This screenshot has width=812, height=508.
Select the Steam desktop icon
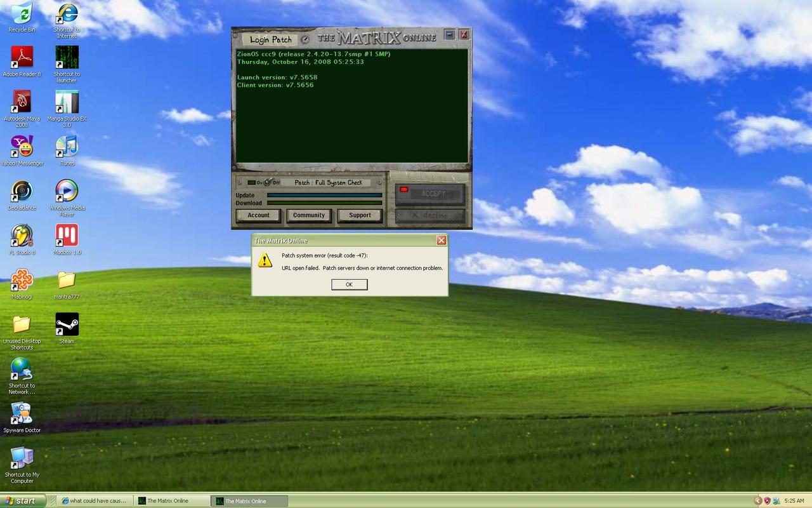[x=67, y=328]
